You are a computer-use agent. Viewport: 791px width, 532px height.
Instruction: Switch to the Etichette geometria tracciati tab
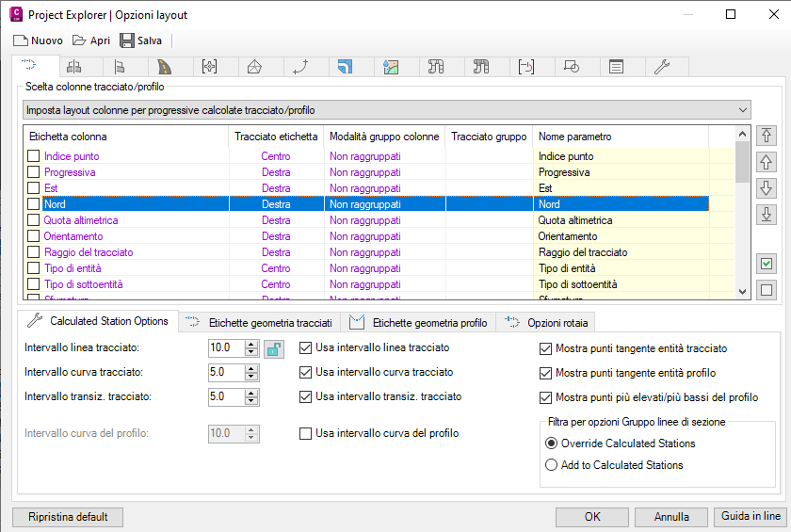(259, 323)
